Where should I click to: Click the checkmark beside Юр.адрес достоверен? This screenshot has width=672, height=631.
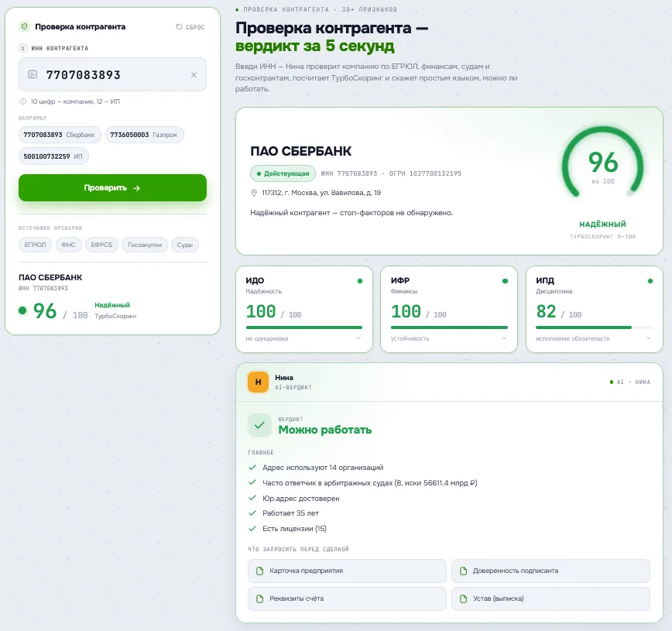click(252, 498)
